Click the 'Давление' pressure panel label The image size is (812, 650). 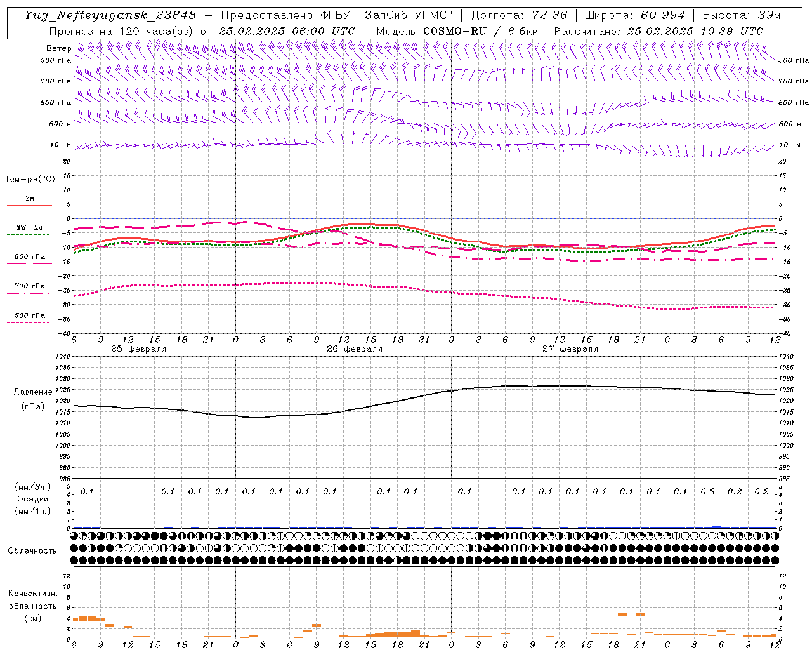click(33, 392)
